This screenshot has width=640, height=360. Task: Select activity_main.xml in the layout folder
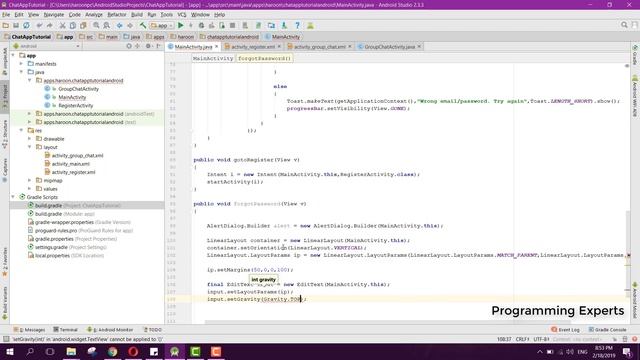tap(70, 164)
